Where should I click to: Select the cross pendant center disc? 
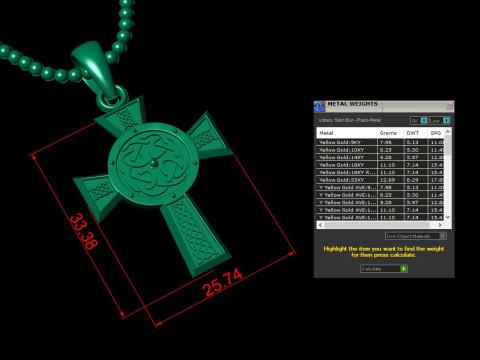(x=153, y=164)
